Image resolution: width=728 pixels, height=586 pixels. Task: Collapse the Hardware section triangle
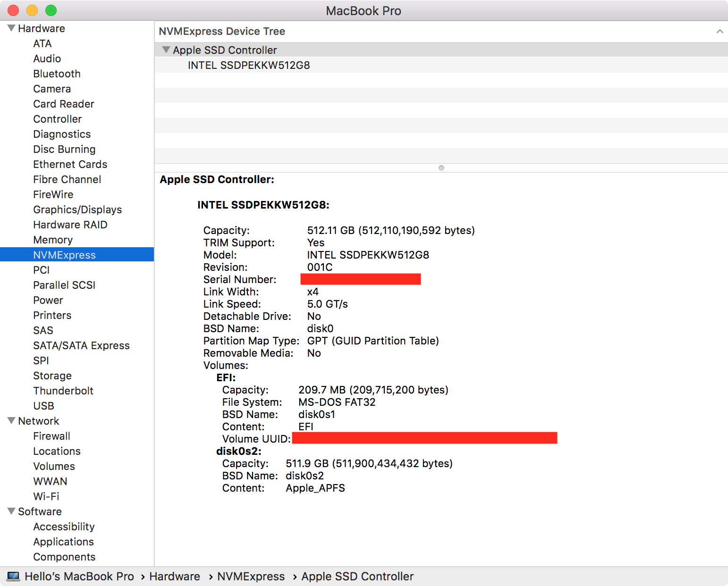(11, 28)
